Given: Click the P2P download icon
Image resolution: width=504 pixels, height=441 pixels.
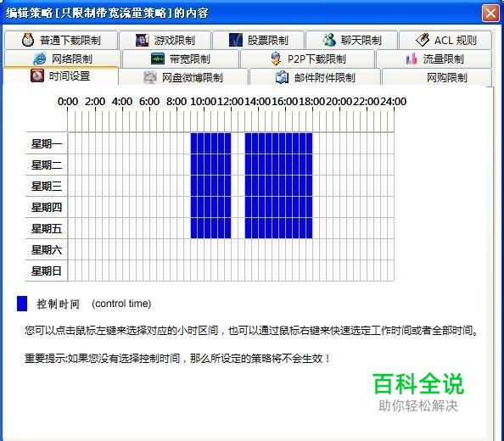Looking at the screenshot, I should (x=276, y=59).
